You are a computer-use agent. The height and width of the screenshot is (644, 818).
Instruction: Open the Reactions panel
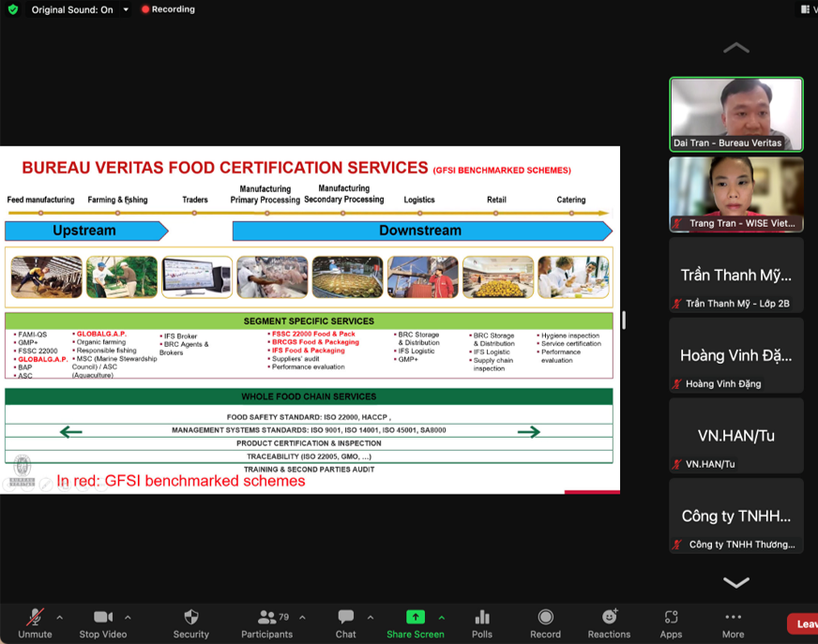pyautogui.click(x=609, y=617)
